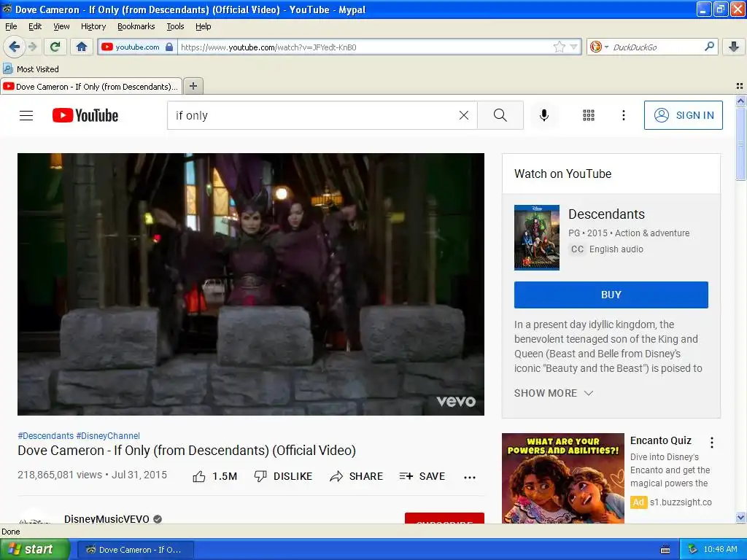Click the blue BUY button
The height and width of the screenshot is (560, 747).
tap(611, 295)
